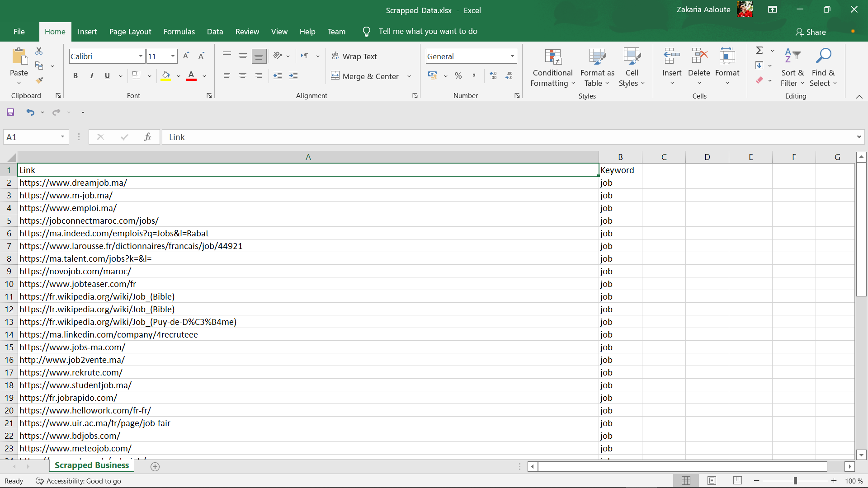Image resolution: width=868 pixels, height=488 pixels.
Task: Toggle Italic formatting
Action: pyautogui.click(x=91, y=75)
